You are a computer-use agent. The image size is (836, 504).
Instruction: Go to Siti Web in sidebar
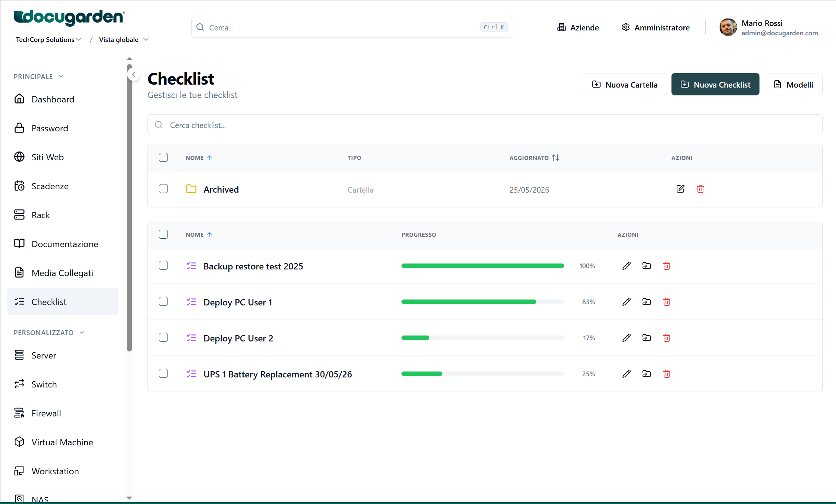63,157
